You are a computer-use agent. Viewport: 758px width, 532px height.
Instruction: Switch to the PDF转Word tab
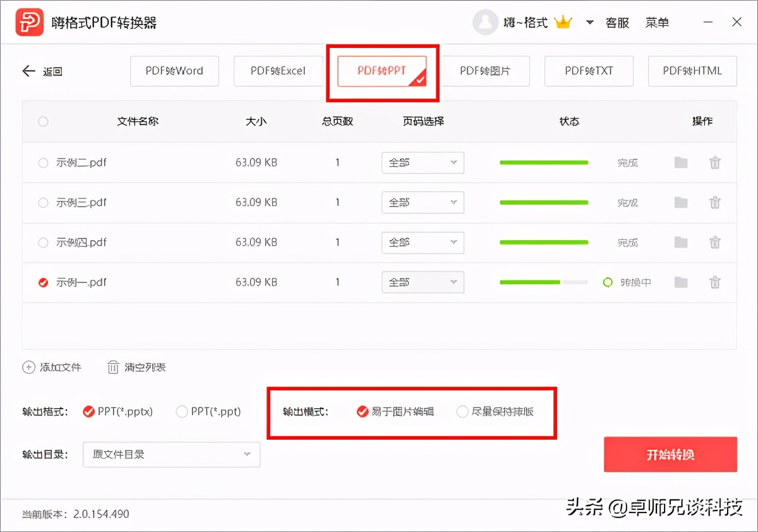click(x=174, y=71)
